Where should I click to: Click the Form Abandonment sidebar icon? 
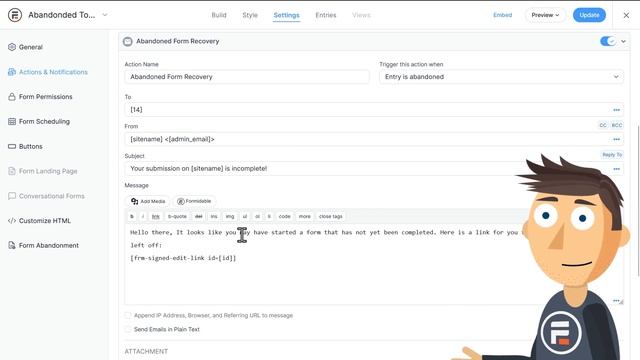(x=12, y=245)
